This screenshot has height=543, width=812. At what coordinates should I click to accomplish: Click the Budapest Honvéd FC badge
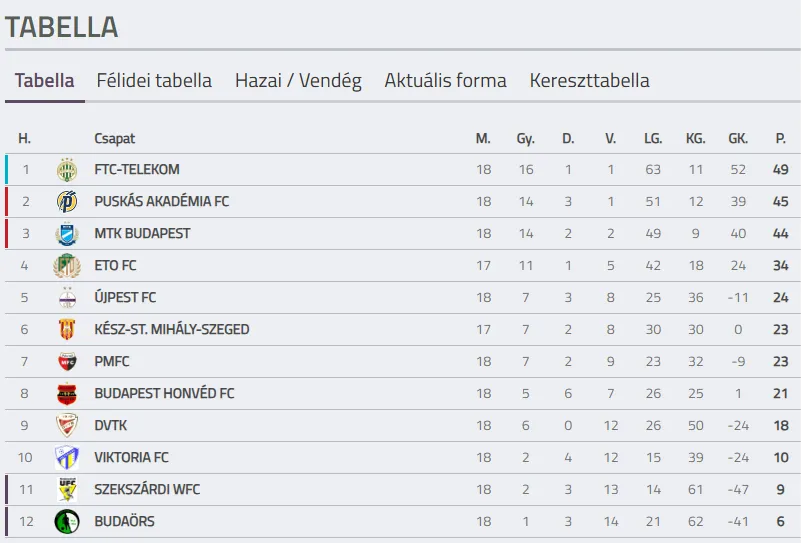tap(67, 394)
